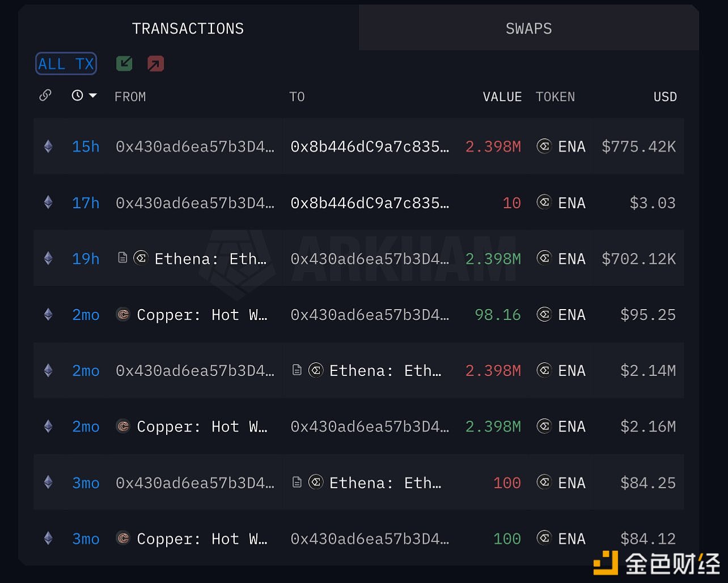Click the TO column header
This screenshot has width=728, height=583.
click(x=297, y=97)
